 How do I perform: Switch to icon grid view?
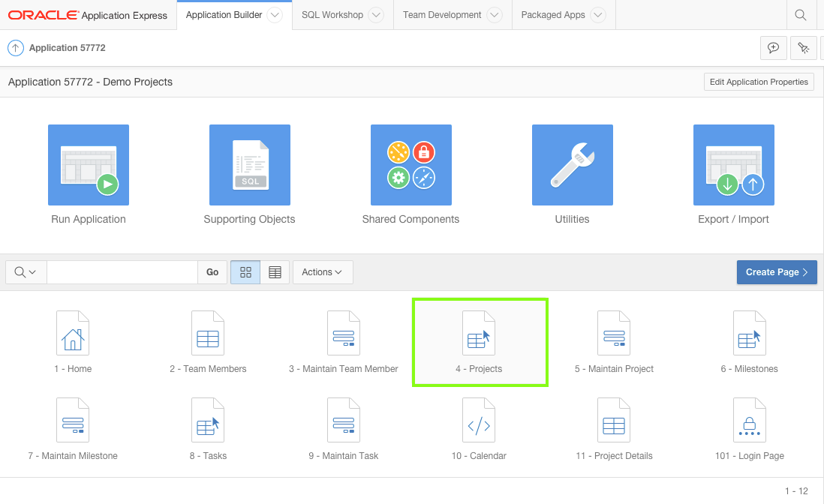tap(245, 272)
